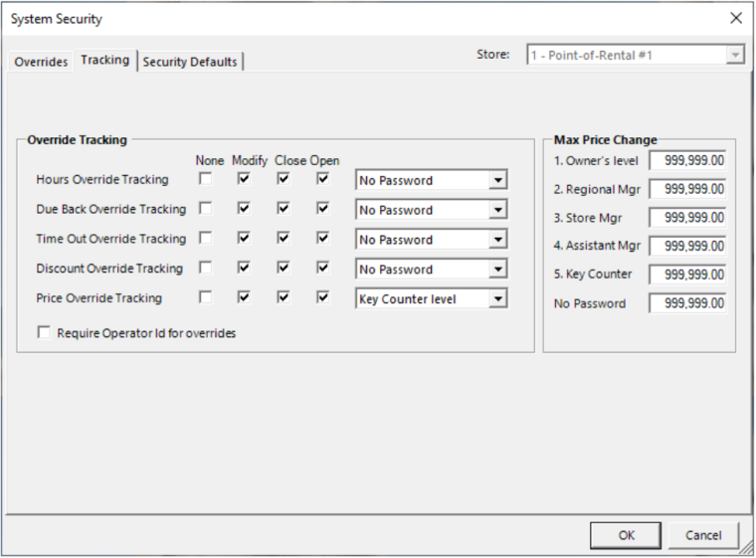Click the Store Mgr max price field
The height and width of the screenshot is (558, 756).
[x=687, y=218]
